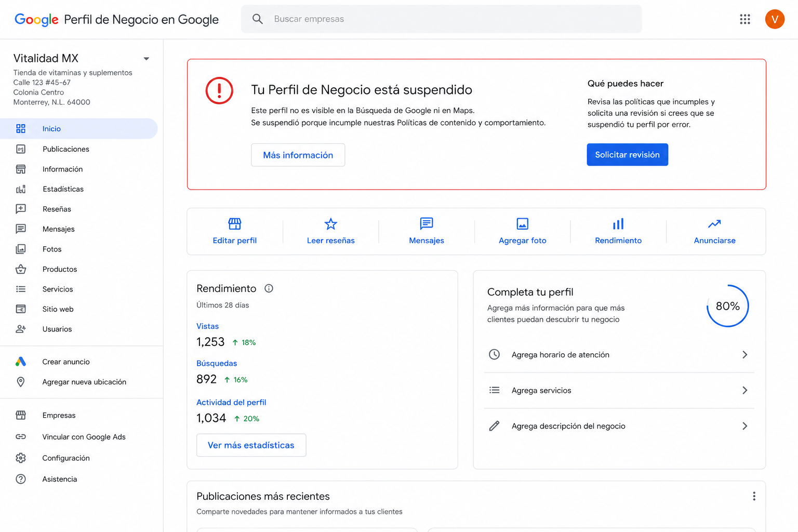Click the search magnifier icon
798x532 pixels.
258,19
